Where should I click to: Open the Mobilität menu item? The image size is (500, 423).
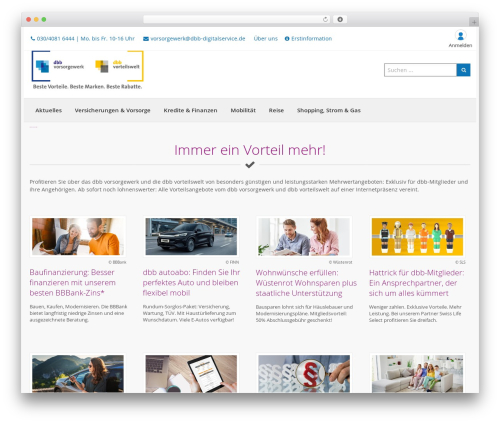click(243, 110)
